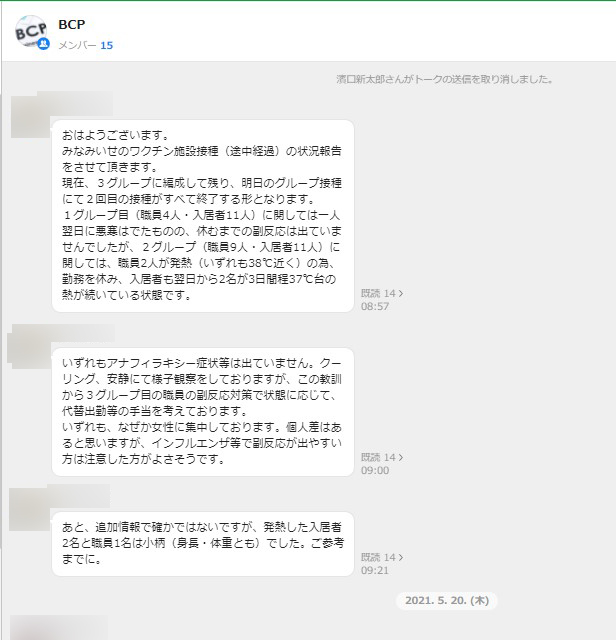Select the anaphylaxis symptoms message bubble
This screenshot has height=640, width=616.
tap(203, 412)
